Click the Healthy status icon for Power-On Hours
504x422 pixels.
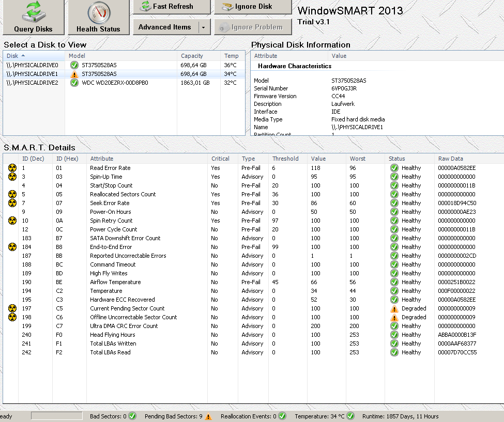pos(394,212)
